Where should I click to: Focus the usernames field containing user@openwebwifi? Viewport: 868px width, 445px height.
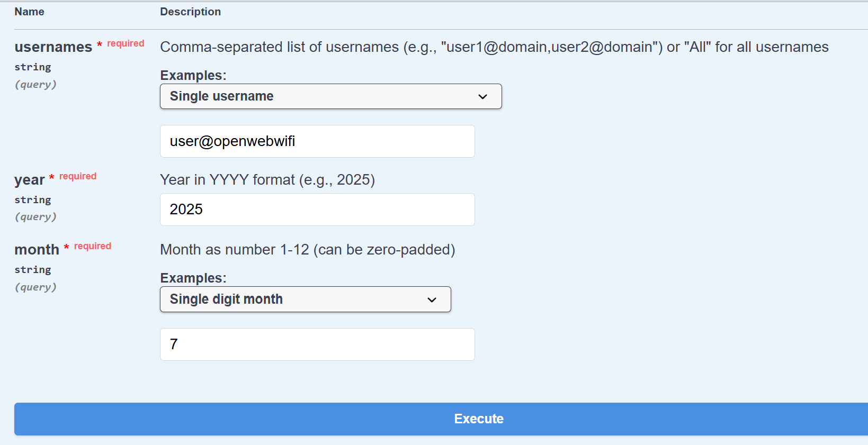(317, 141)
